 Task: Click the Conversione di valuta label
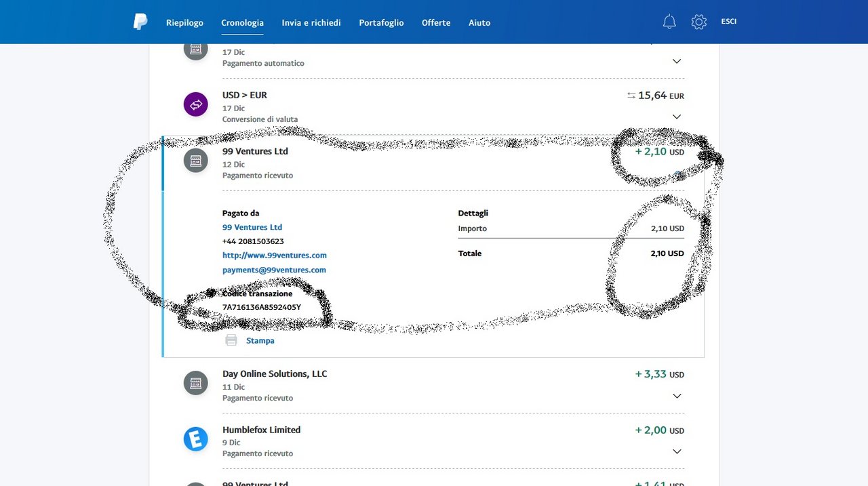(260, 119)
